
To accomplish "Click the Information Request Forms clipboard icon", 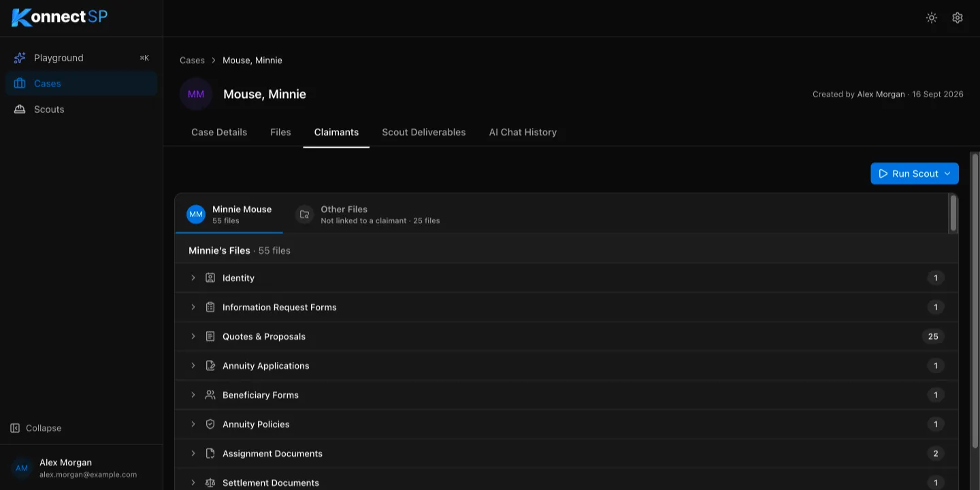I will coord(210,307).
